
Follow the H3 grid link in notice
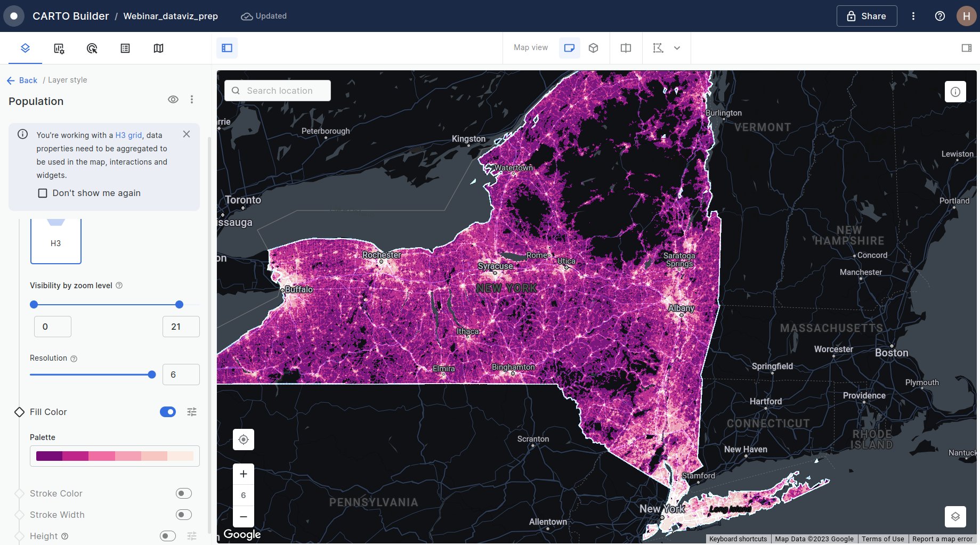click(128, 135)
